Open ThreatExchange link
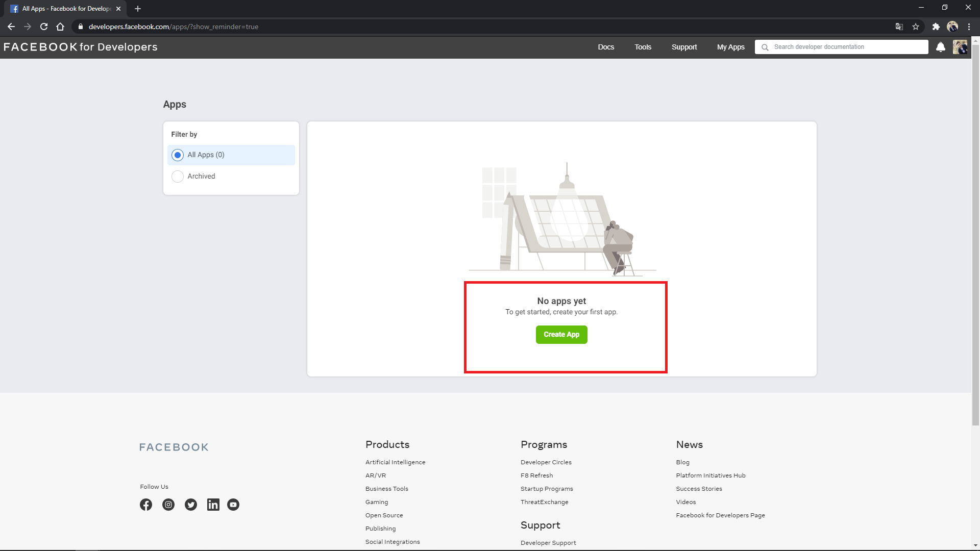 click(545, 502)
